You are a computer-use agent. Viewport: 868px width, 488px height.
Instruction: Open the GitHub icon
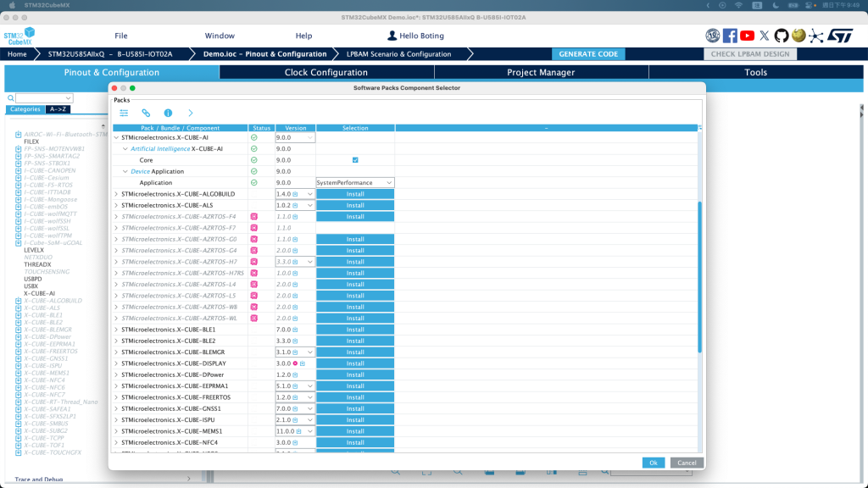tap(781, 36)
